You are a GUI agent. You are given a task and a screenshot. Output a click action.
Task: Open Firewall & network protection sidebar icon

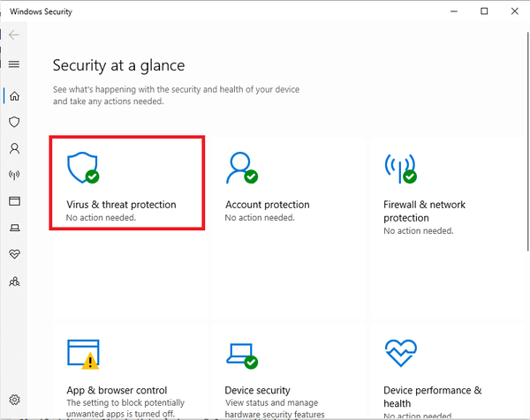coord(14,175)
